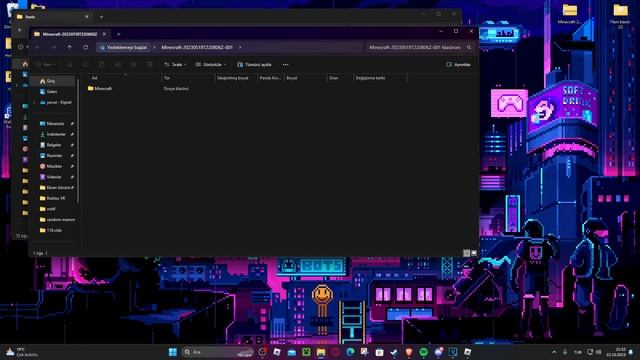Viewport: 640px width, 360px height.
Task: Open the three-dots more options menu
Action: [x=286, y=64]
